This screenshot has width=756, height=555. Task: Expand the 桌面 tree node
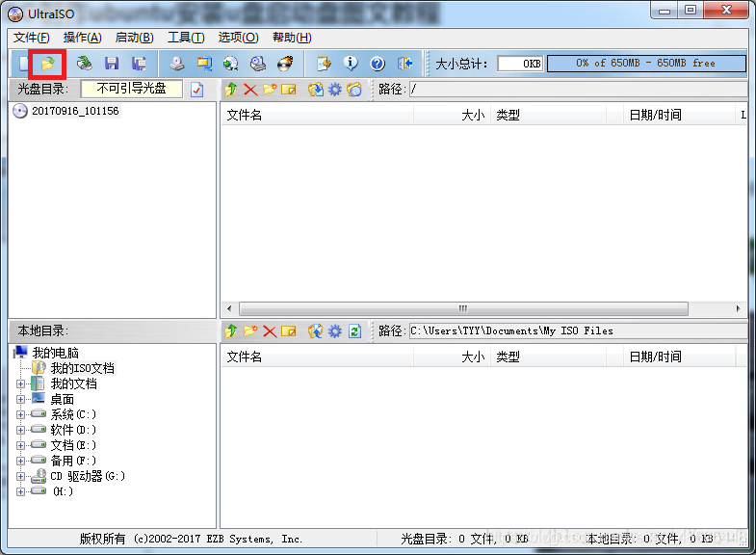click(20, 400)
